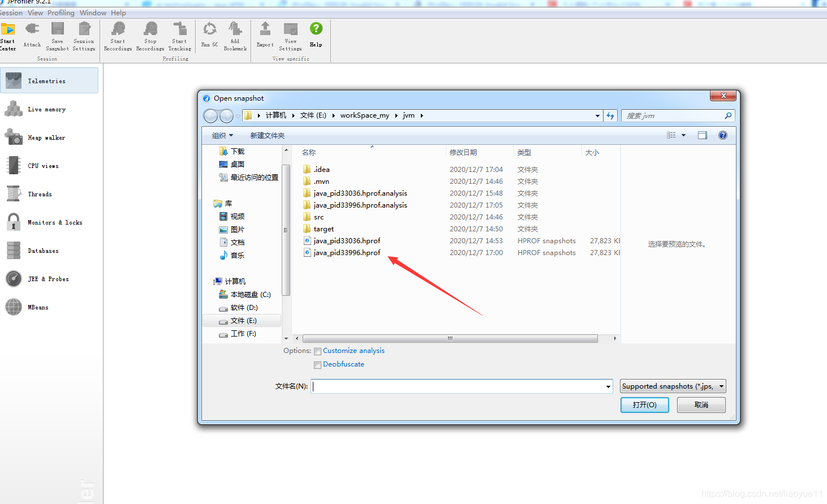827x504 pixels.
Task: Click the dialog forward navigation arrow
Action: (226, 116)
